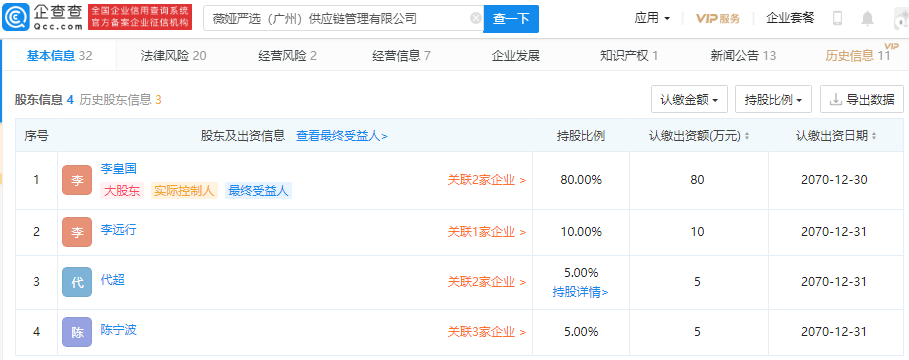909x360 pixels.
Task: Switch to 法律风险 tab
Action: [x=173, y=56]
